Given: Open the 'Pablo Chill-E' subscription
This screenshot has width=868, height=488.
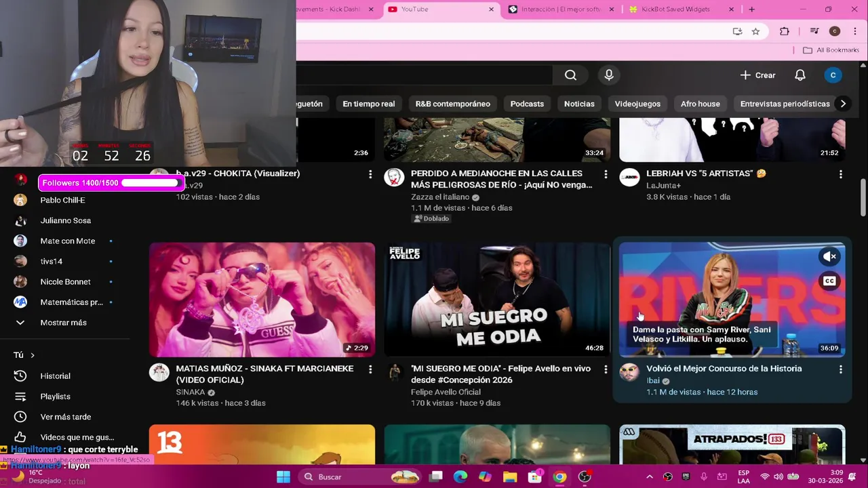Looking at the screenshot, I should coord(62,200).
